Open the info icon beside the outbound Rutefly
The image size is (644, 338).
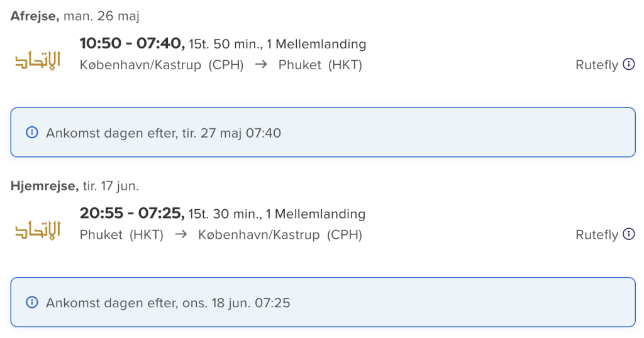pos(629,64)
